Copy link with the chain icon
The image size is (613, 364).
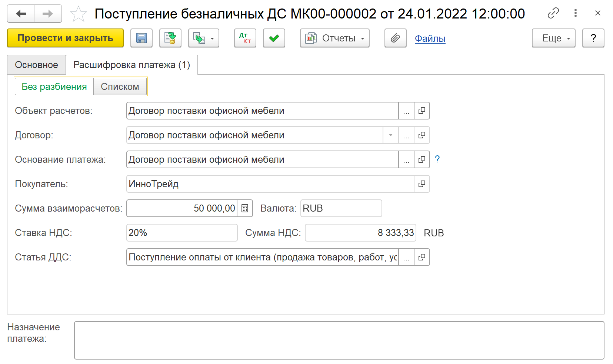pos(553,13)
